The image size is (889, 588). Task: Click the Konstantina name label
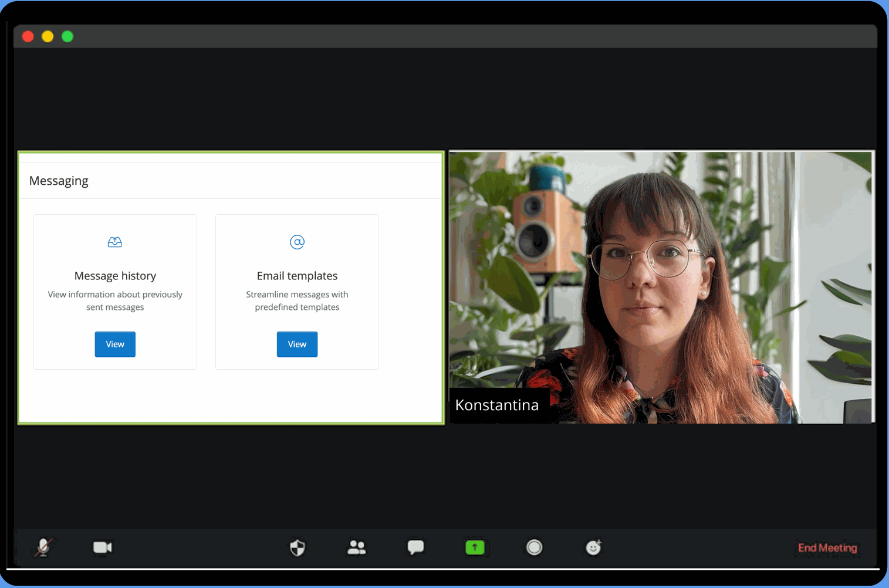[x=497, y=405]
